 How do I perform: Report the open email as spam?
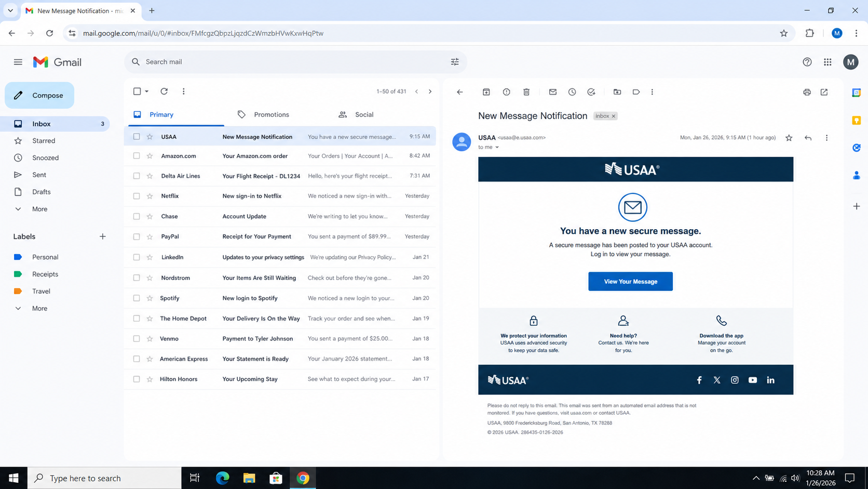(x=506, y=92)
